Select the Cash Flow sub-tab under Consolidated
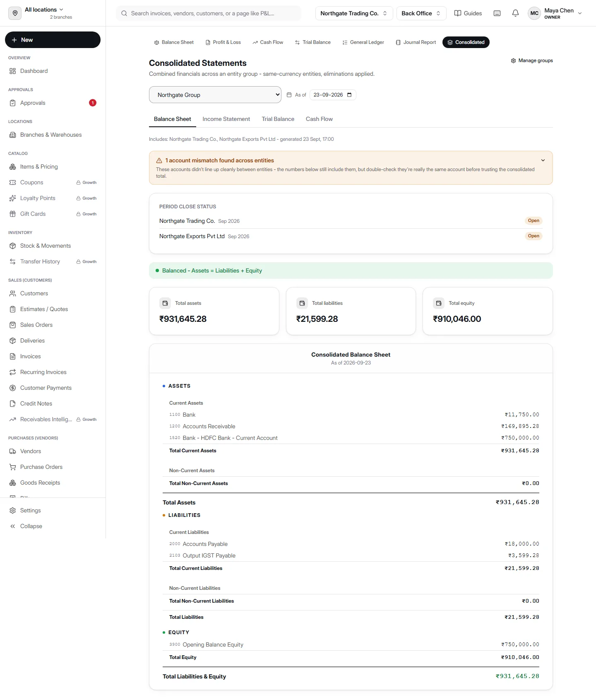The width and height of the screenshot is (596, 700). click(x=319, y=119)
